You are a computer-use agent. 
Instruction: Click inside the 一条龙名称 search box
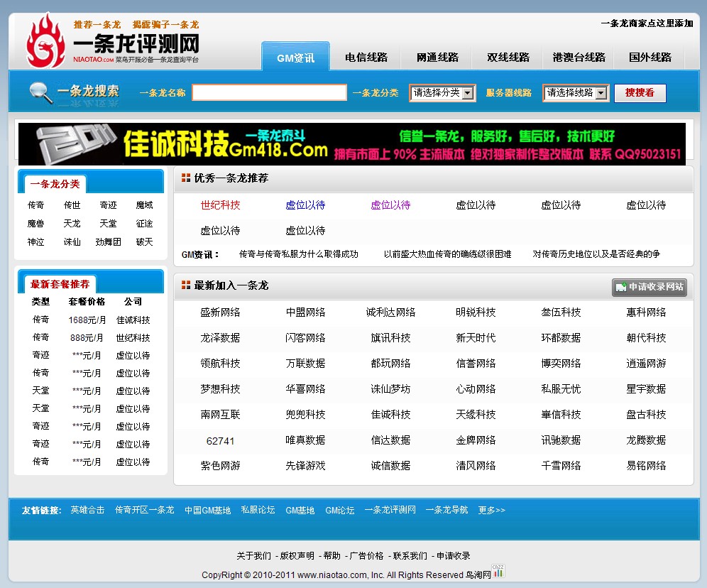268,92
